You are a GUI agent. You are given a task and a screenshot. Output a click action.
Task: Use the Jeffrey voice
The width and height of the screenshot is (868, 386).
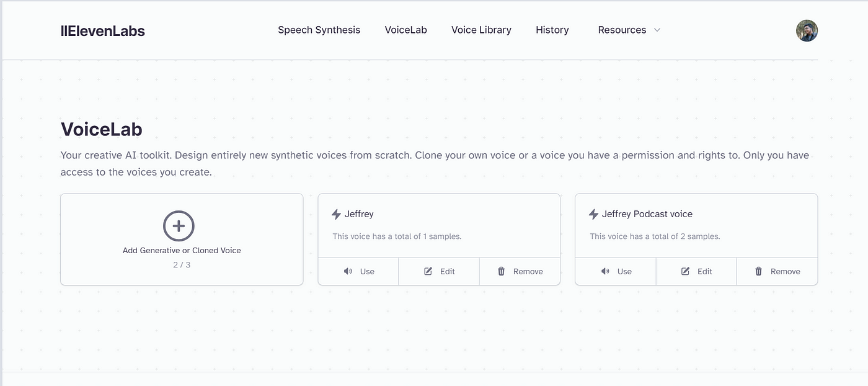click(x=358, y=271)
